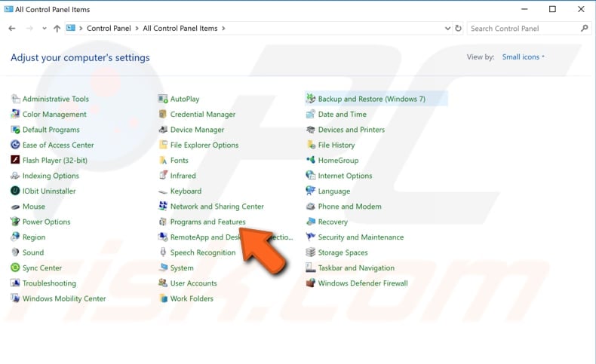This screenshot has width=596, height=364.
Task: Click the Forward navigation arrow
Action: [x=29, y=29]
